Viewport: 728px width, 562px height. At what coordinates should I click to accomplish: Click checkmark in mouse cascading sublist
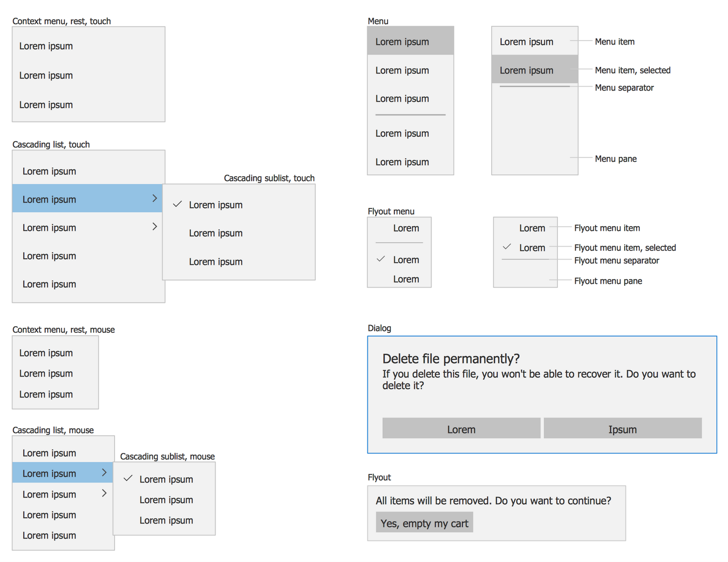(128, 479)
